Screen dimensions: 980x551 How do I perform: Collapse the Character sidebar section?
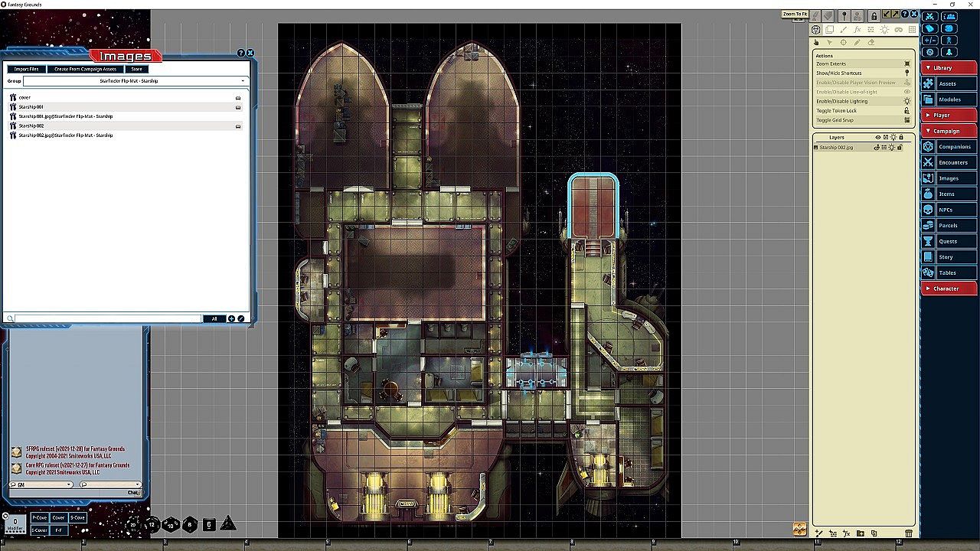point(949,289)
